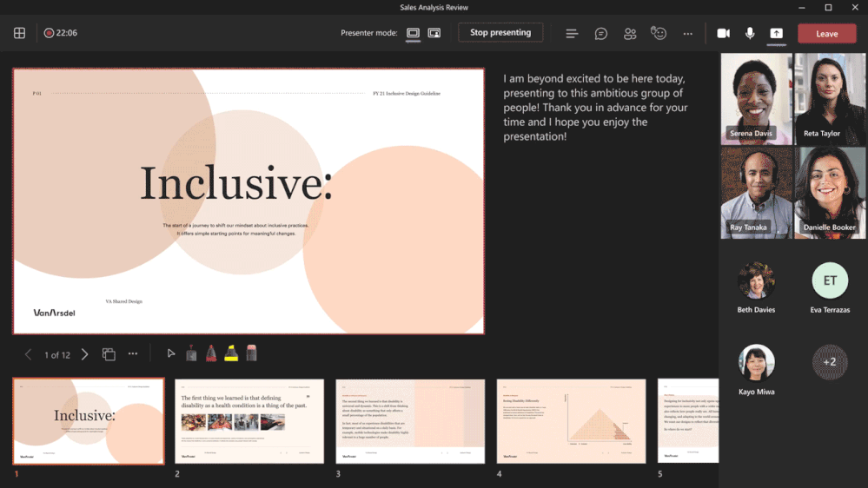Screen dimensions: 868x488
Task: Expand slide options ellipsis menu
Action: pos(133,353)
